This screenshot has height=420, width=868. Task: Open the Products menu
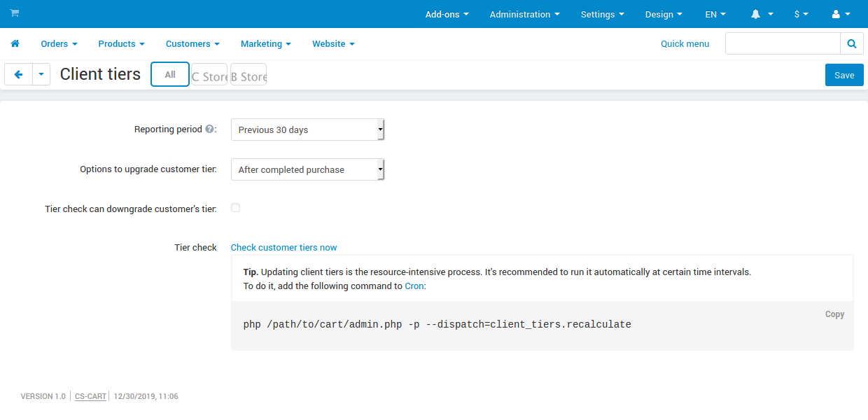click(x=122, y=43)
